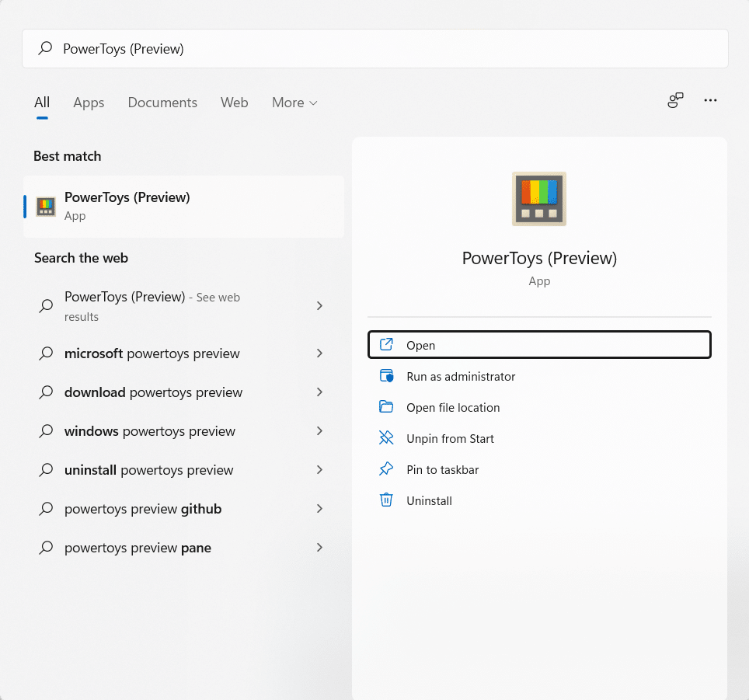
Task: Click the pin icon for Pin to taskbar
Action: pos(386,469)
